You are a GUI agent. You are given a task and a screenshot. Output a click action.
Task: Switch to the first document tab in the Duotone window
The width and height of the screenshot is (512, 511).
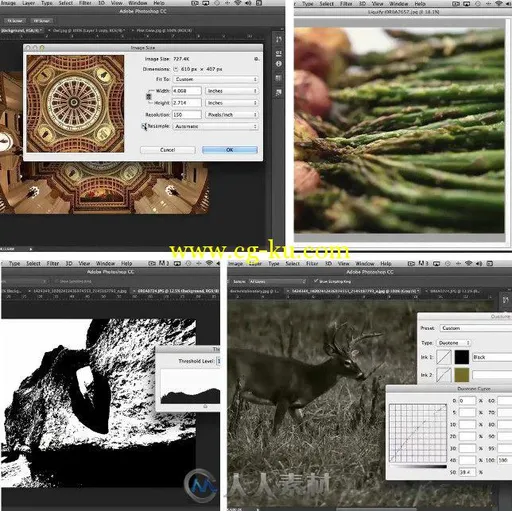click(255, 291)
